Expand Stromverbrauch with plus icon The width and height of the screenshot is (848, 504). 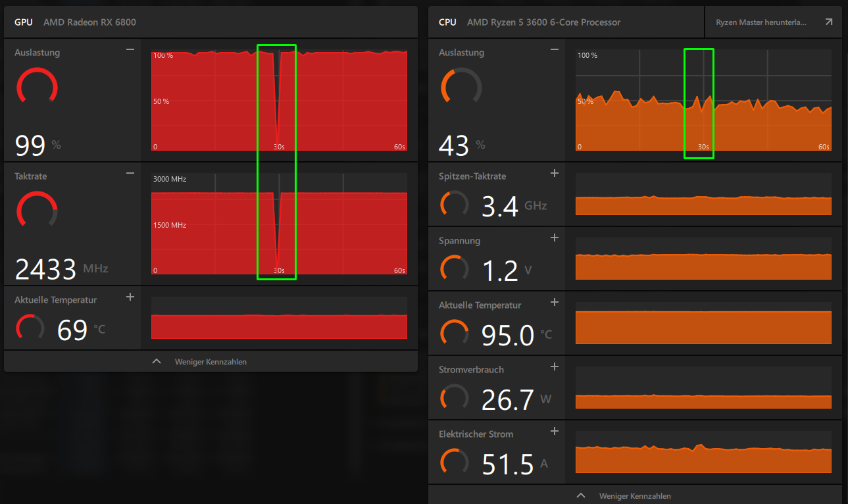(x=555, y=366)
